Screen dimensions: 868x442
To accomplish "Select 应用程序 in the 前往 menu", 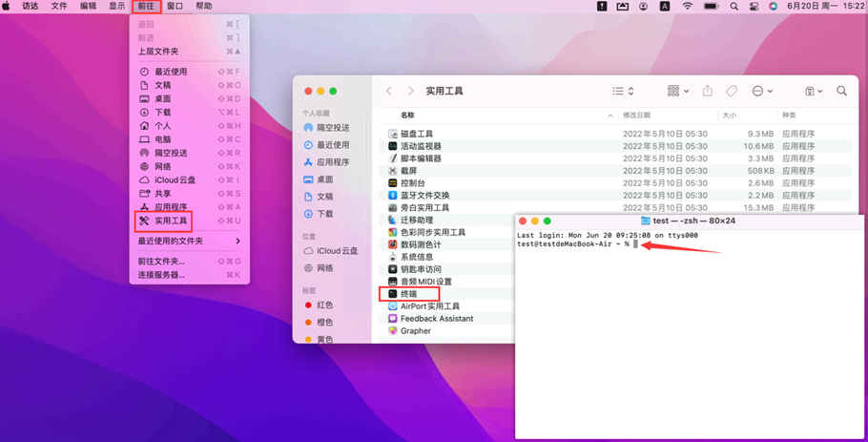I will (171, 207).
